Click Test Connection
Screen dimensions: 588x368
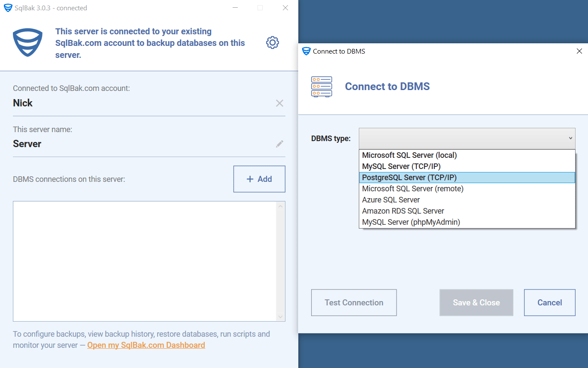pyautogui.click(x=354, y=302)
